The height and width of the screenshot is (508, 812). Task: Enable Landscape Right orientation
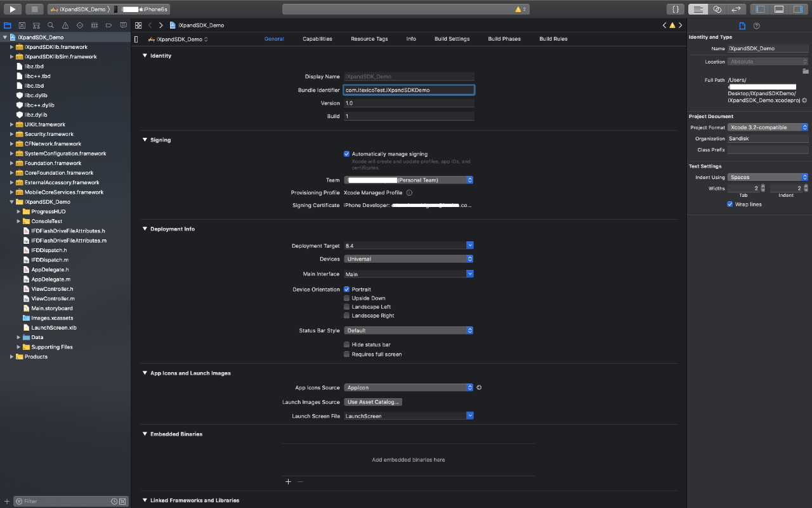point(346,316)
